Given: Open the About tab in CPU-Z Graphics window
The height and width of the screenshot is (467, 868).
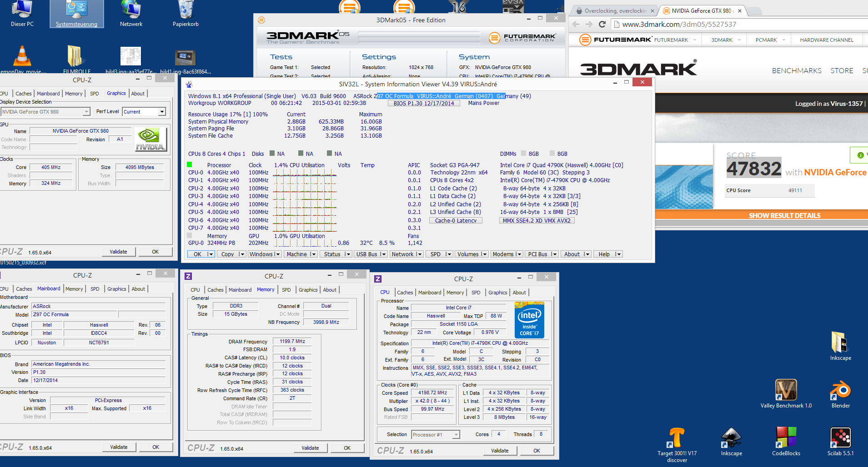Looking at the screenshot, I should click(138, 94).
